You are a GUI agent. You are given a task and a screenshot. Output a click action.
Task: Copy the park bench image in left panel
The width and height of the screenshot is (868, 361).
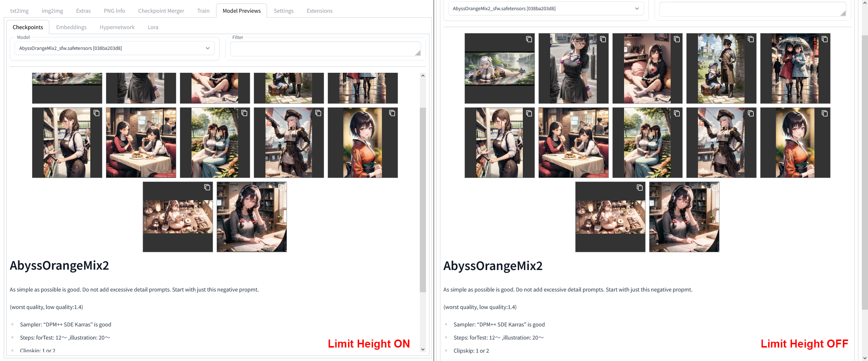(244, 113)
